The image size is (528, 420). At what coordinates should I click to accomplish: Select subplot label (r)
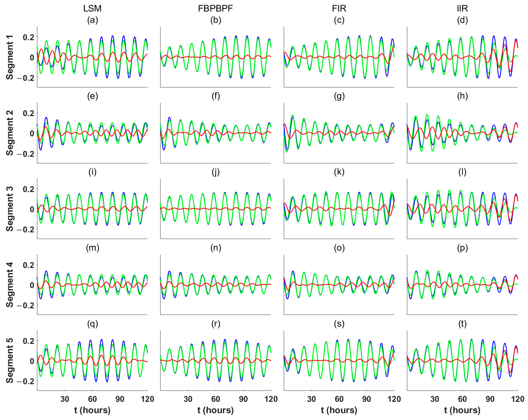pos(216,324)
